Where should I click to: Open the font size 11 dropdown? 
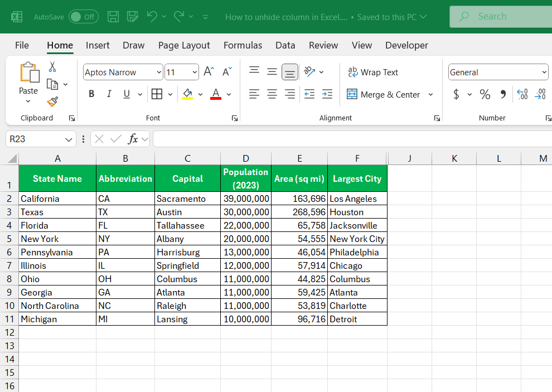point(195,72)
